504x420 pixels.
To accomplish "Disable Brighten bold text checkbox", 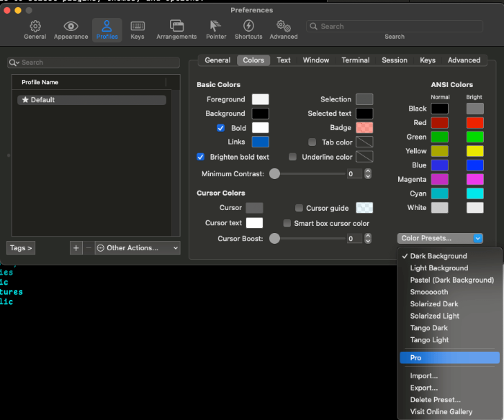I will click(201, 157).
